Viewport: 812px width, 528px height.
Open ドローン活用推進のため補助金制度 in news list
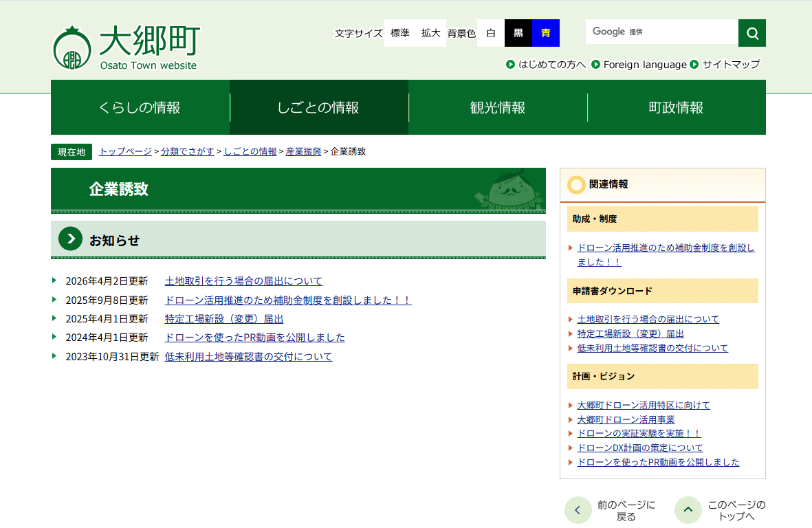pyautogui.click(x=288, y=300)
